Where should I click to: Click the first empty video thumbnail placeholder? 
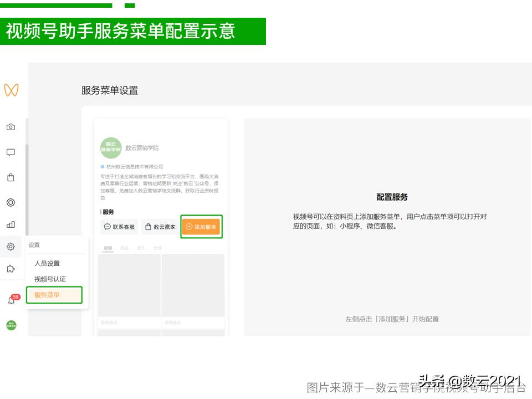click(x=128, y=285)
